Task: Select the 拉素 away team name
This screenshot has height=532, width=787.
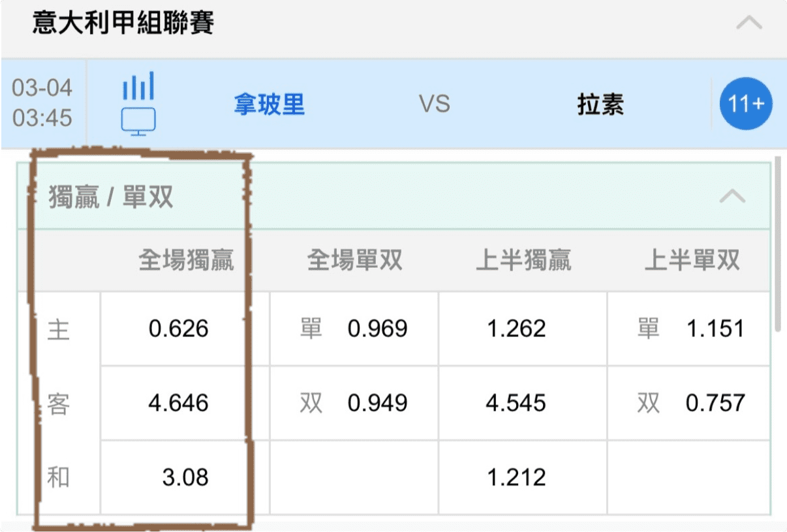Action: point(600,104)
